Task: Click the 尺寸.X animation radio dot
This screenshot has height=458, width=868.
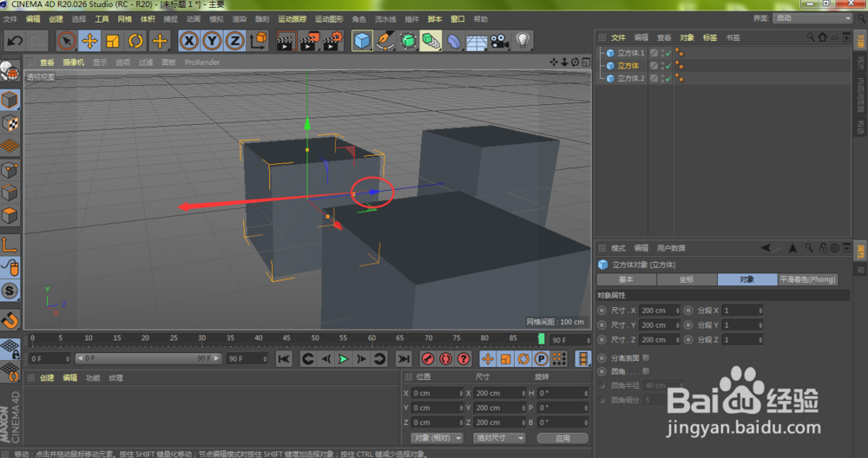Action: [x=602, y=311]
